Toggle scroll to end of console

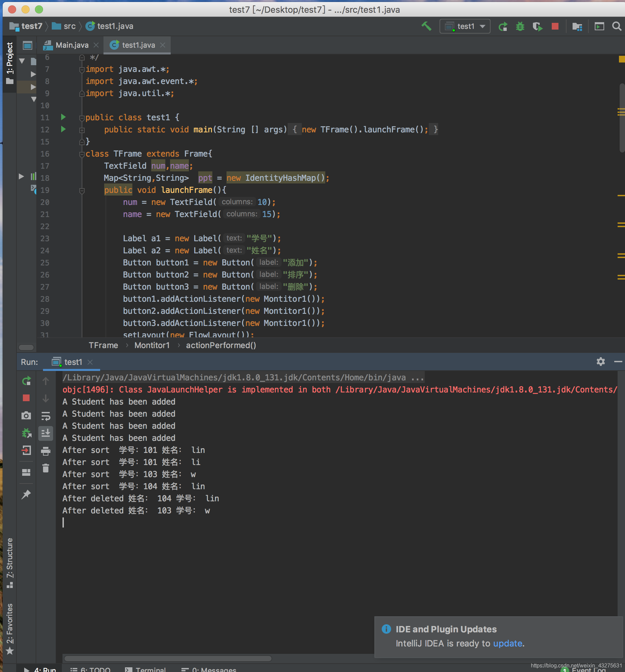[46, 433]
